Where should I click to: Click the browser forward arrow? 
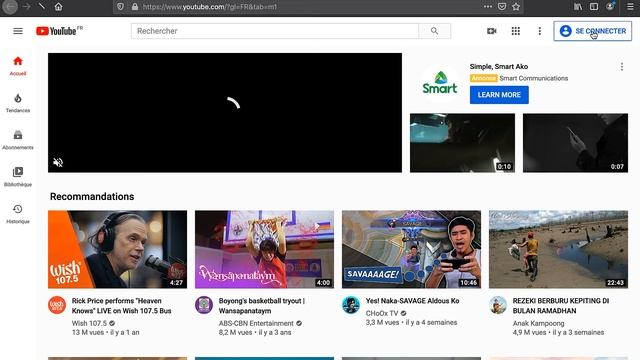[x=27, y=7]
